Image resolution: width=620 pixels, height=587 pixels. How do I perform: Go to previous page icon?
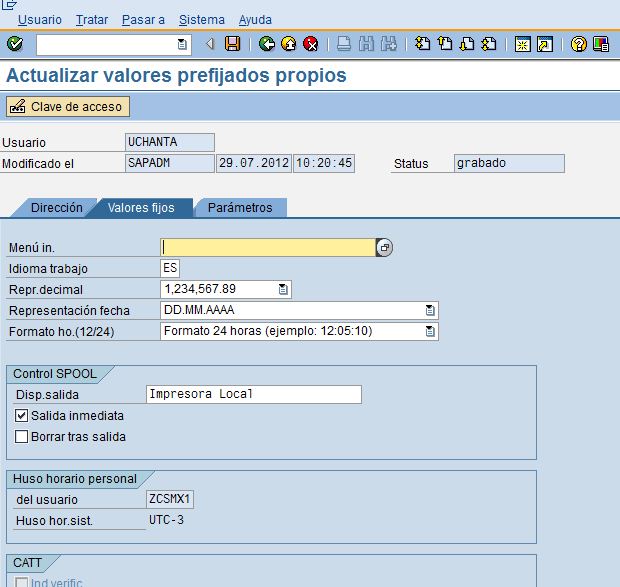click(x=445, y=43)
